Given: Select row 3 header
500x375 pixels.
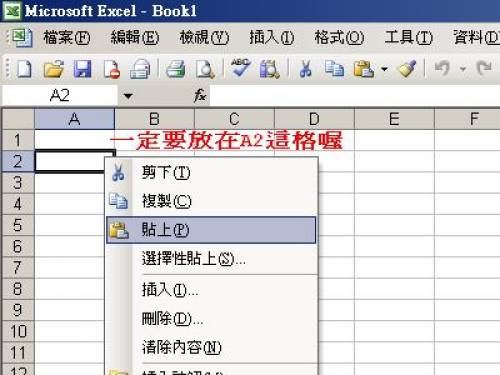Looking at the screenshot, I should pos(18,183).
